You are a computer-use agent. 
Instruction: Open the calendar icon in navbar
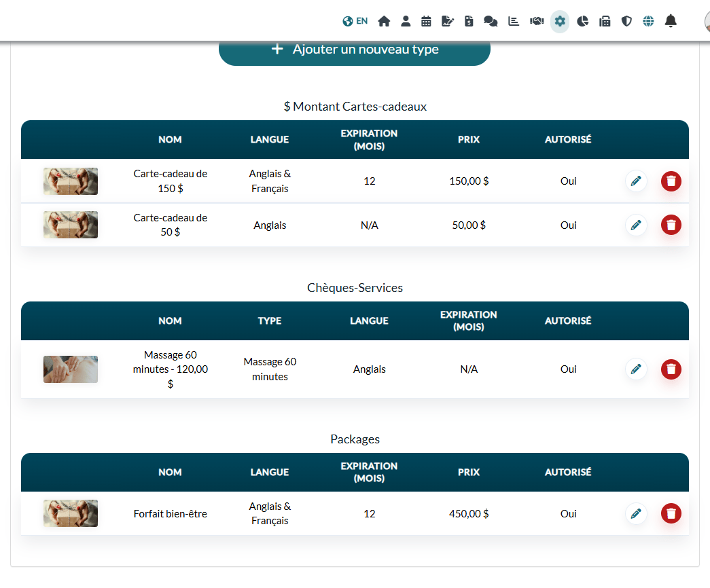tap(426, 21)
